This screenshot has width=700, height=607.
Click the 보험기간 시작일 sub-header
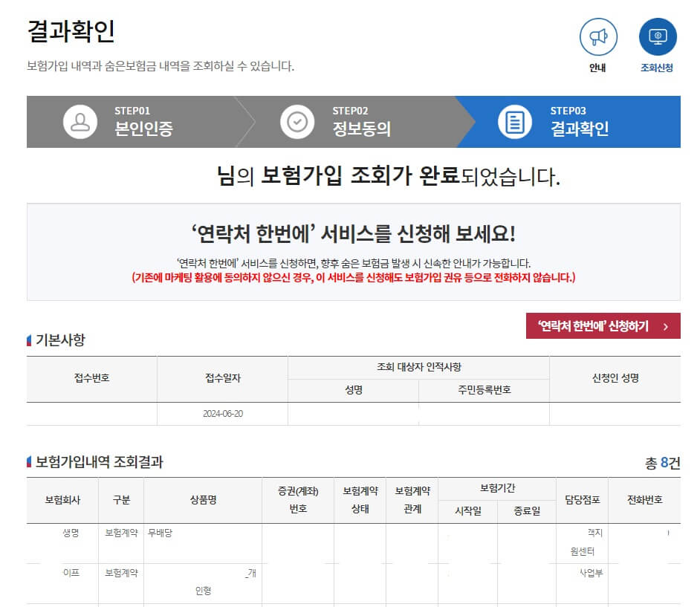467,512
